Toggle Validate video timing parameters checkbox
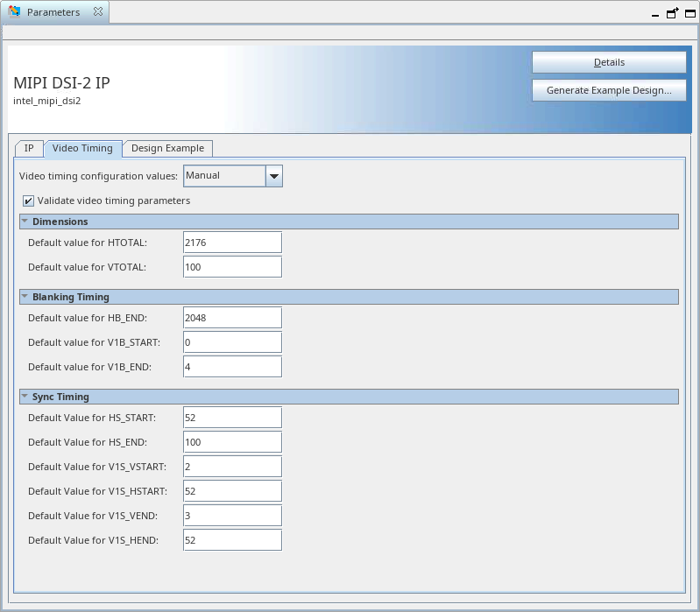Viewport: 700px width, 612px height. (x=28, y=200)
